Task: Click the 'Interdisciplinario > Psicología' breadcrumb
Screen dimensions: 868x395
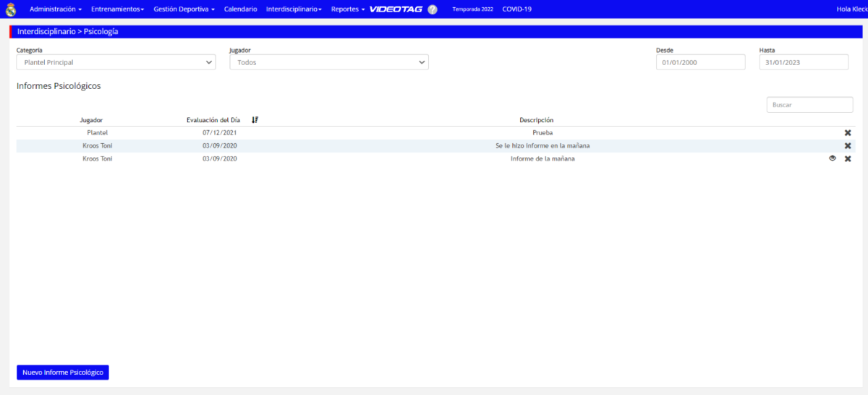Action: click(x=67, y=32)
